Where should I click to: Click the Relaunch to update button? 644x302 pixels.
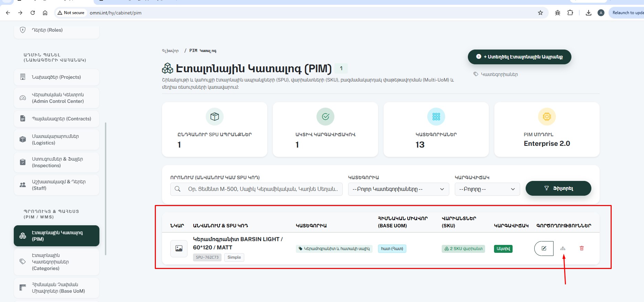626,13
